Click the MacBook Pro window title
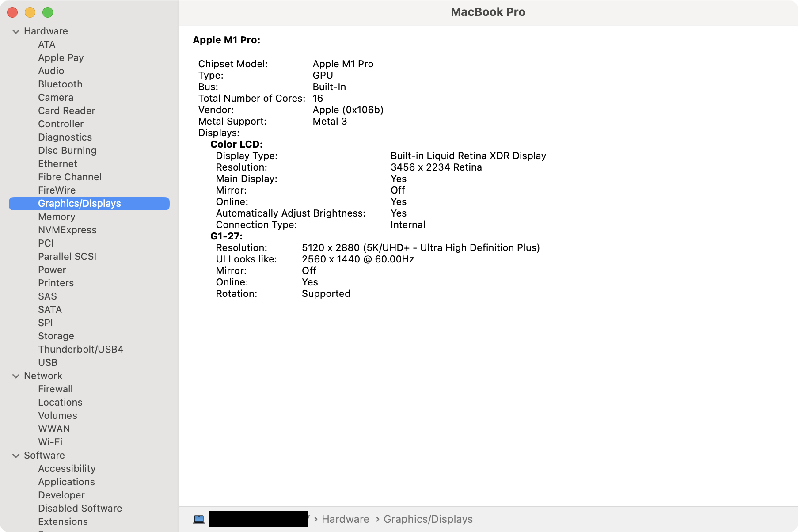The width and height of the screenshot is (798, 532). [488, 12]
